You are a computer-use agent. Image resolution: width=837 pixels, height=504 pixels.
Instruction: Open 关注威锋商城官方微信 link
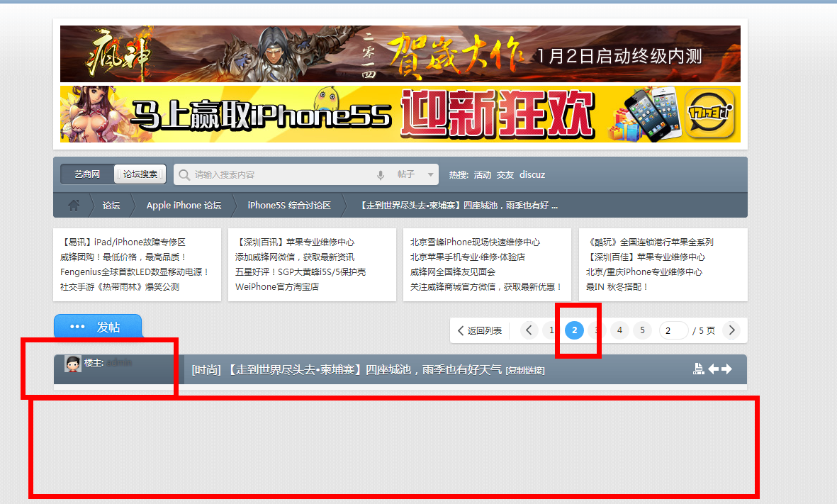coord(485,286)
